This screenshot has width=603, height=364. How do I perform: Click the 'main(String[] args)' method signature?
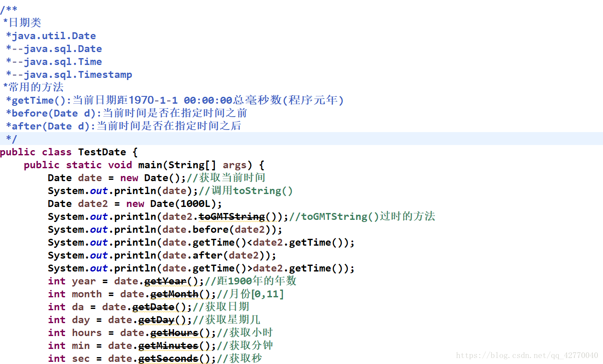coord(195,165)
